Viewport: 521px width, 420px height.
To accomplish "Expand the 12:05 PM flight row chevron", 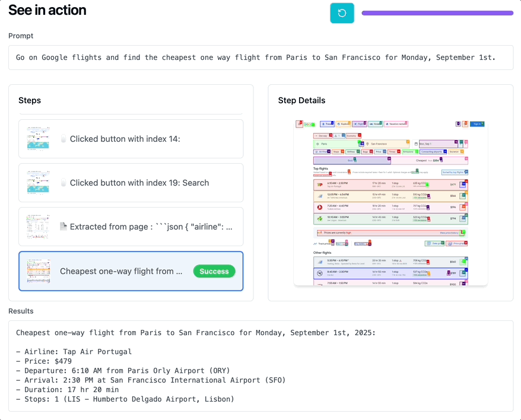I will (x=462, y=196).
